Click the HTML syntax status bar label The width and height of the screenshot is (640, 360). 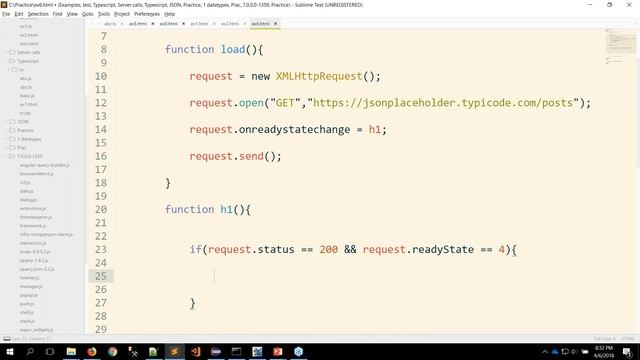[x=628, y=339]
